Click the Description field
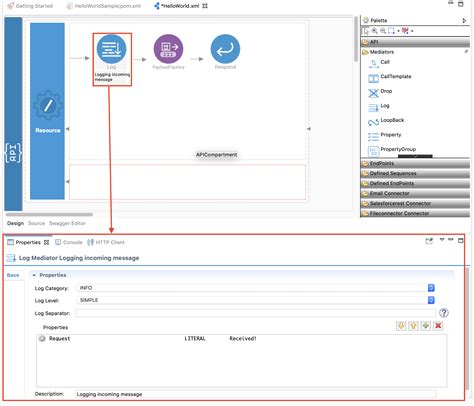The width and height of the screenshot is (474, 406). coord(255,394)
